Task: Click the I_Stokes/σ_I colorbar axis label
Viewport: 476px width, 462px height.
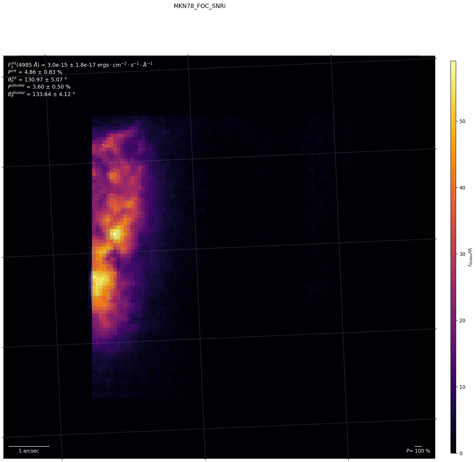Action: tap(470, 257)
